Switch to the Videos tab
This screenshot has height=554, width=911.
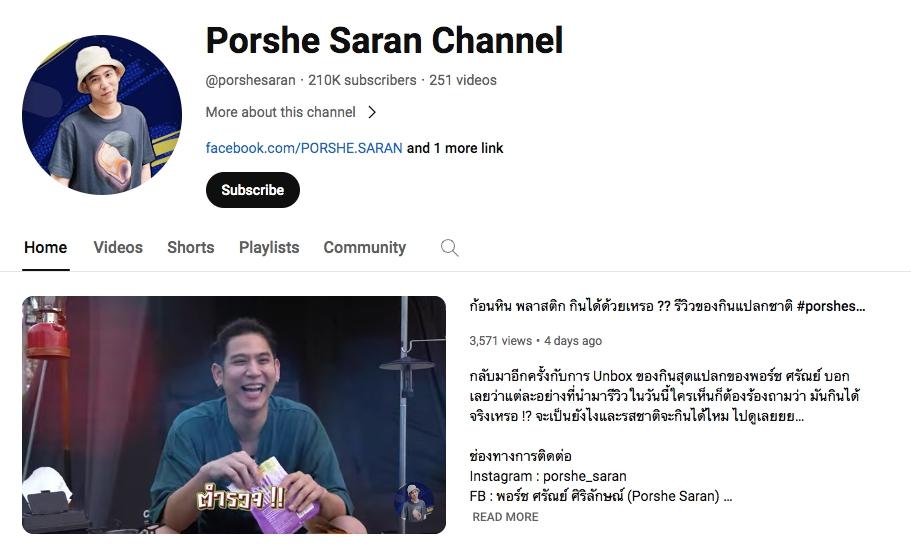click(118, 247)
